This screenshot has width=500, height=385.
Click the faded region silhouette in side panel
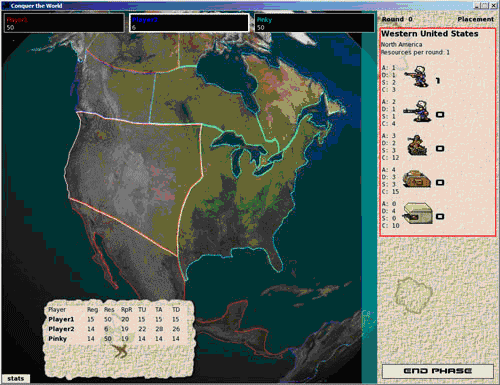click(414, 295)
